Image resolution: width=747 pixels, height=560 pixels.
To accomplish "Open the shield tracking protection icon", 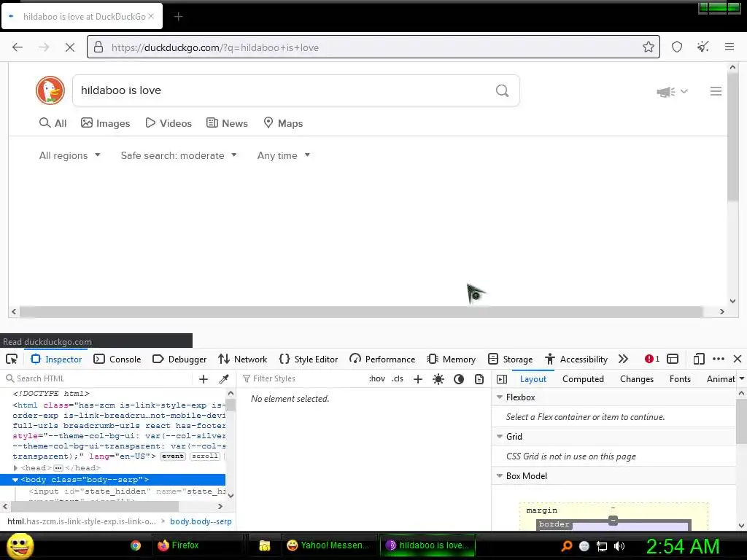I will pyautogui.click(x=676, y=47).
